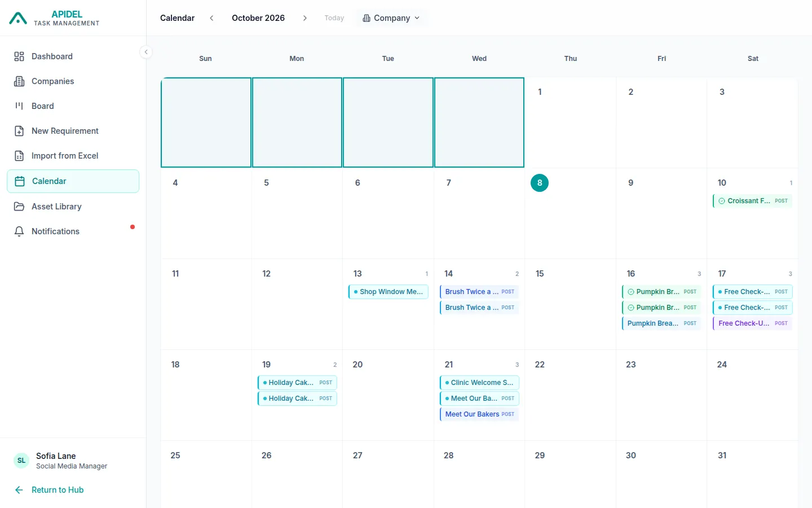Click date number 31 in the calendar
This screenshot has height=508, width=812.
(722, 456)
